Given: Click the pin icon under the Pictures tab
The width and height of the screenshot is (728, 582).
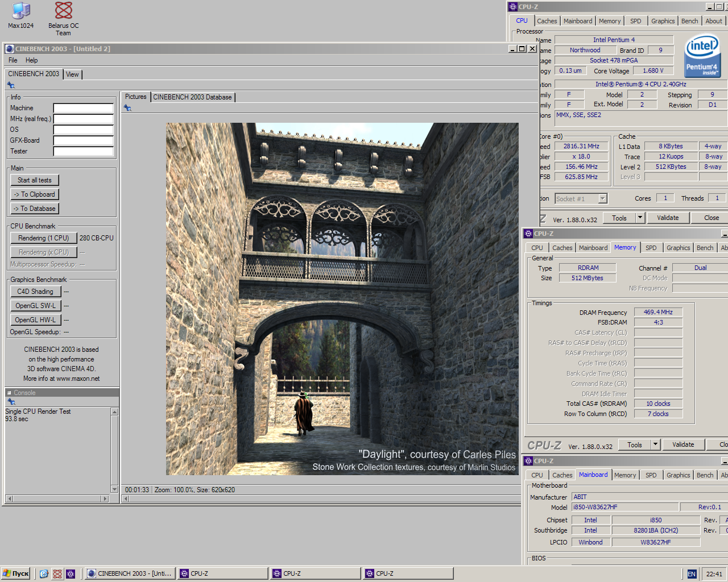Looking at the screenshot, I should 127,108.
